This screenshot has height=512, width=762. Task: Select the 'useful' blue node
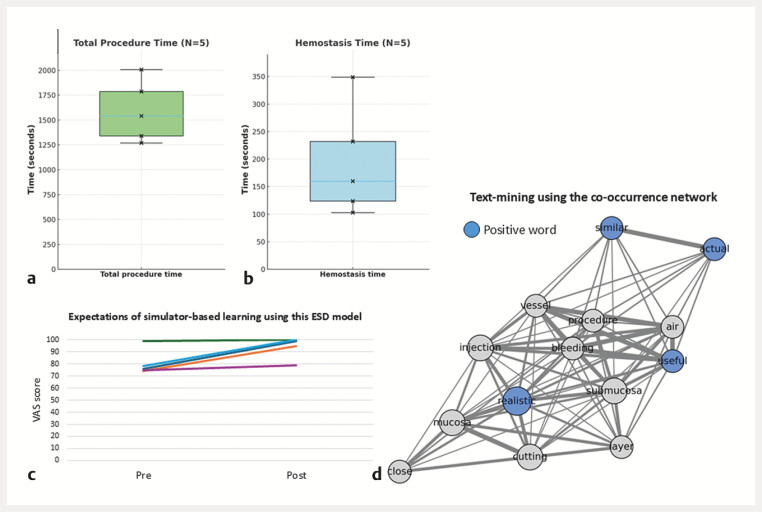pyautogui.click(x=673, y=361)
